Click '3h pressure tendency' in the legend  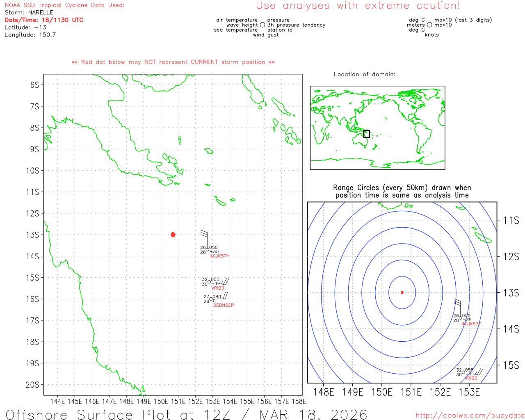coord(296,25)
